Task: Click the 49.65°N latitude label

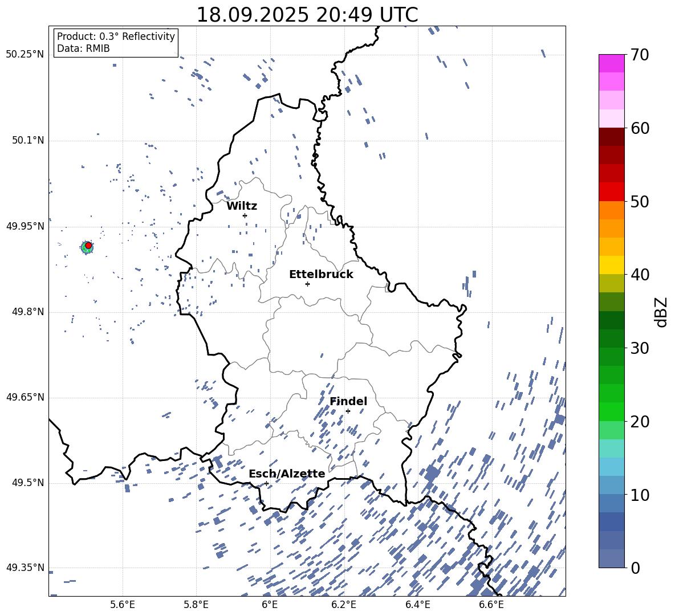Action: [x=25, y=397]
